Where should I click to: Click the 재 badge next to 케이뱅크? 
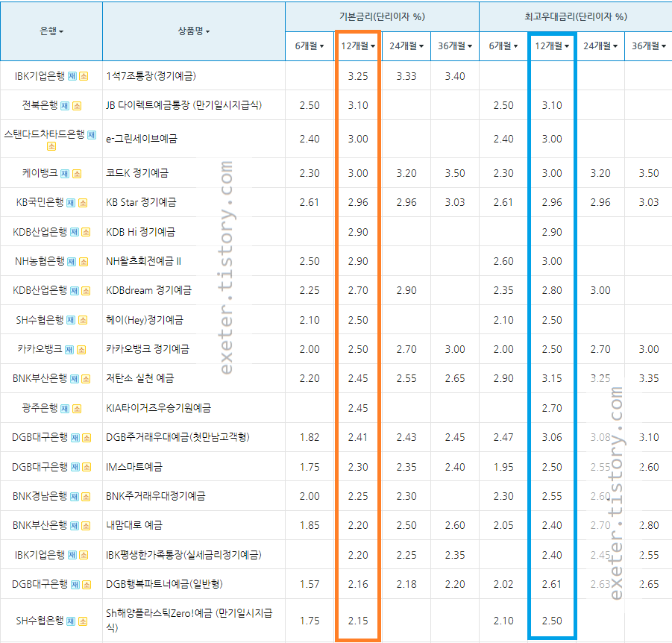pyautogui.click(x=65, y=174)
